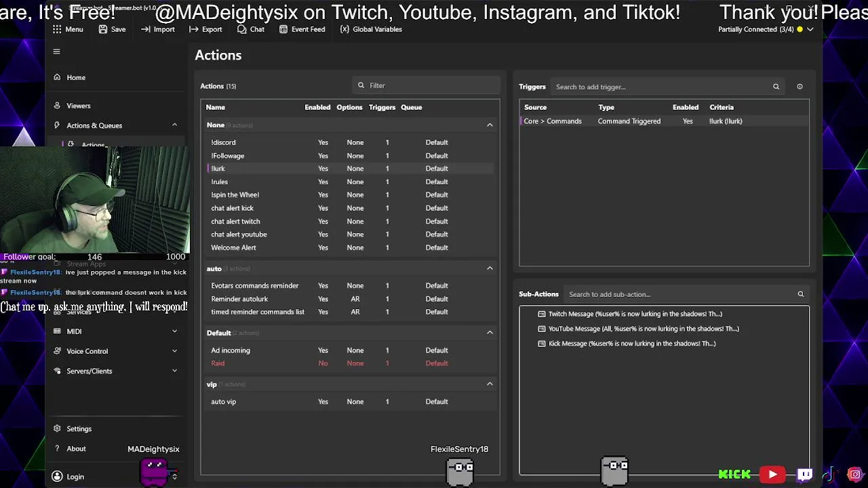This screenshot has height=488, width=868.
Task: Select the Kick Message sub-action
Action: (x=627, y=344)
